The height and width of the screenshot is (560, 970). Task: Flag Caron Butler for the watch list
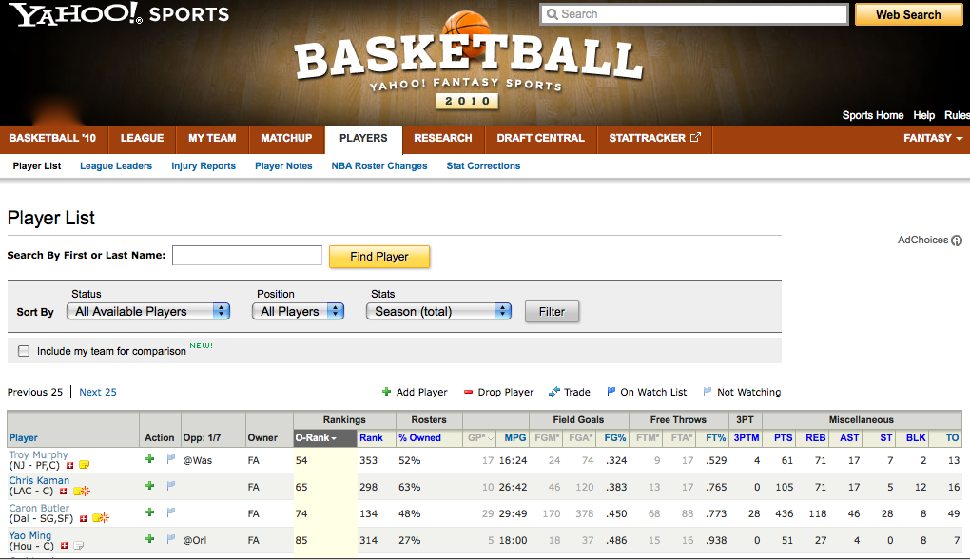coord(171,512)
